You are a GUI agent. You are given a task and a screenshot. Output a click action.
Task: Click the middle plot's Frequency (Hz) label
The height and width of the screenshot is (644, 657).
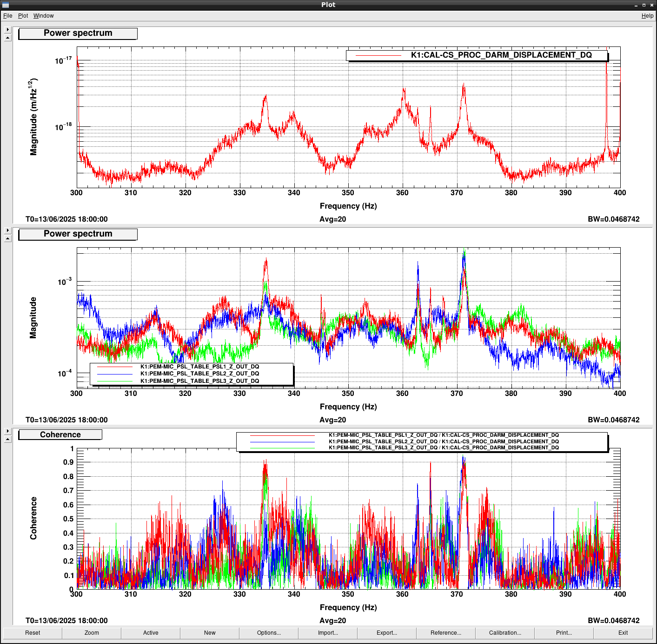coord(348,407)
